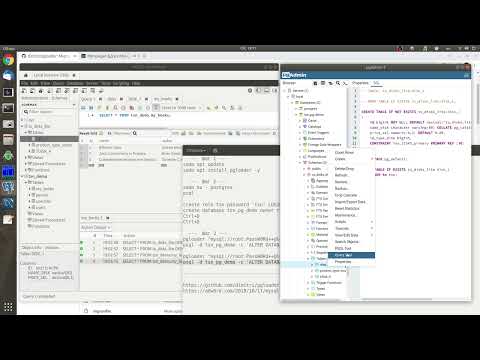This screenshot has height=360, width=480.
Task: Expand Casts node in pgAdmin tree
Action: click(x=300, y=121)
